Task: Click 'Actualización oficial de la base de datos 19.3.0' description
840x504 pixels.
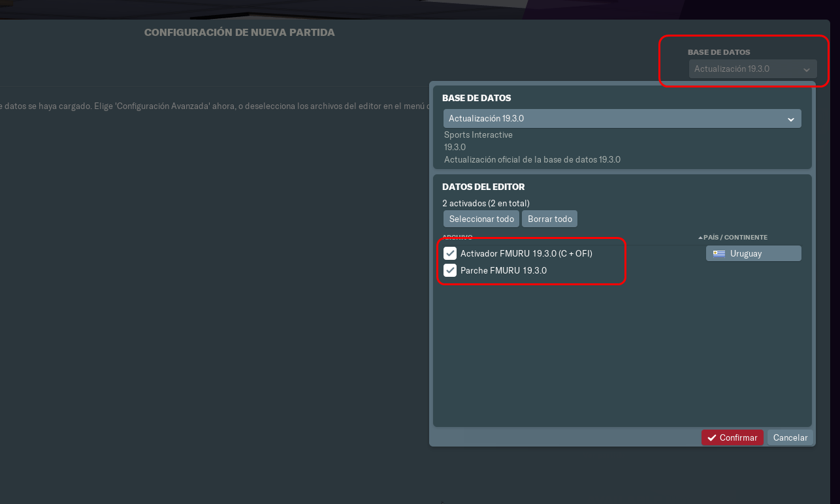Action: point(532,159)
